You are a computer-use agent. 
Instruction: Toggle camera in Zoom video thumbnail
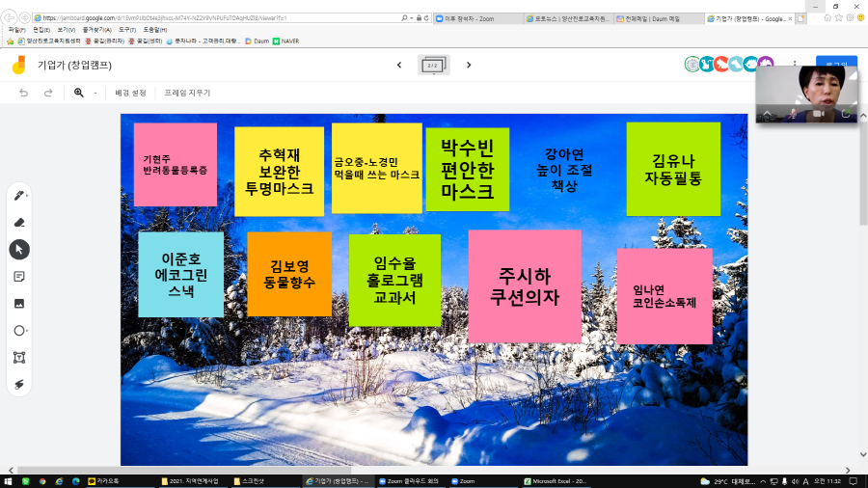[x=819, y=114]
